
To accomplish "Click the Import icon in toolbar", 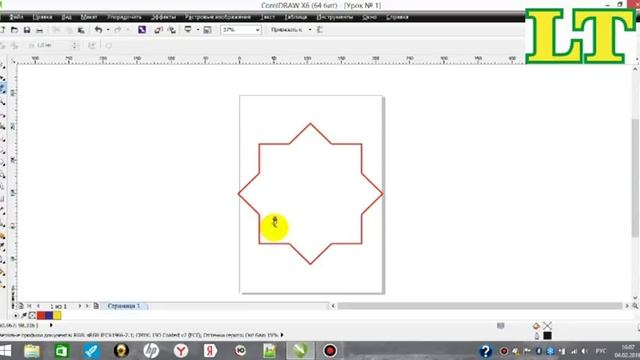I will 159,29.
